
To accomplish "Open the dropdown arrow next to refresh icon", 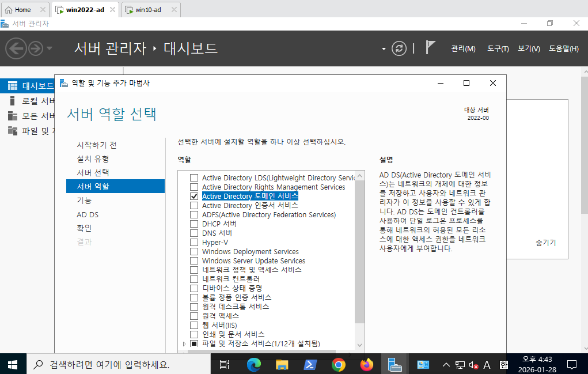I will click(384, 49).
